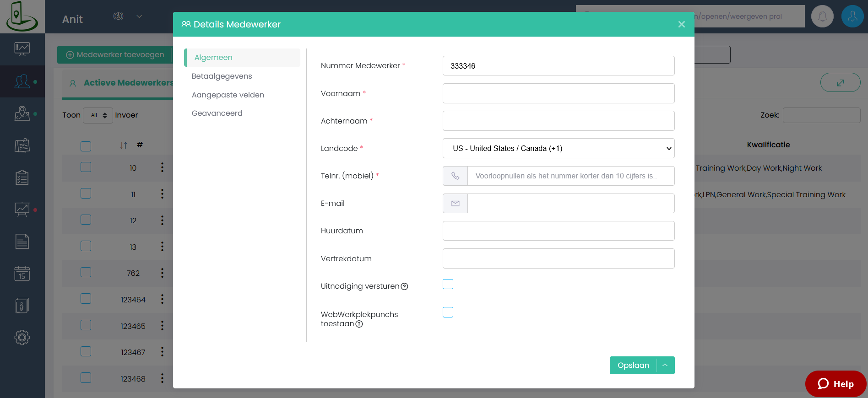Click the map location pin sidebar icon
The height and width of the screenshot is (398, 868).
[x=22, y=113]
